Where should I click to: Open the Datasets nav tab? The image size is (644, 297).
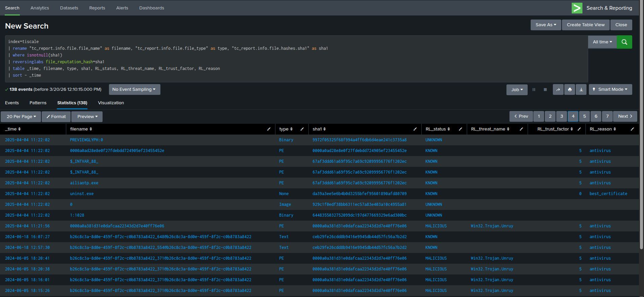pos(69,8)
